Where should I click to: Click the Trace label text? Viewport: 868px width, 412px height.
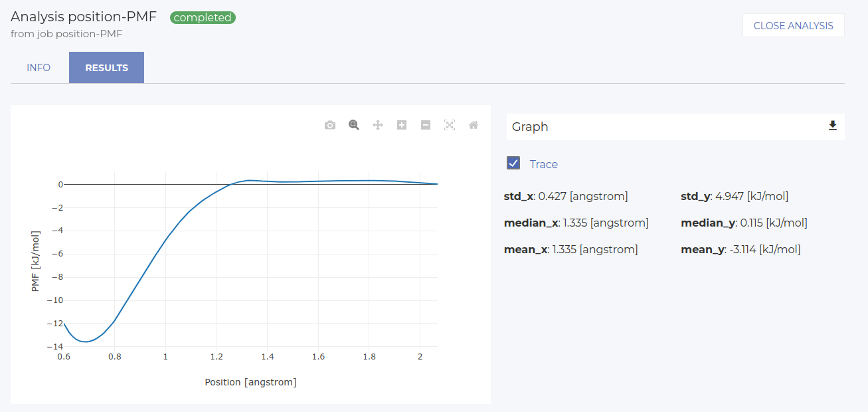click(543, 164)
